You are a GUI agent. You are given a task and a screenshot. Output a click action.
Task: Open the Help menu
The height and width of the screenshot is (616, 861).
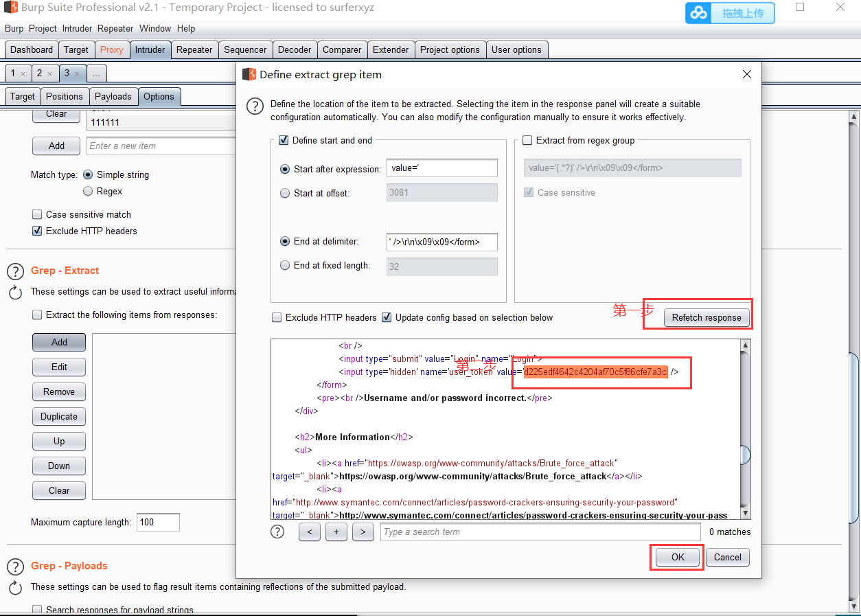pos(186,29)
